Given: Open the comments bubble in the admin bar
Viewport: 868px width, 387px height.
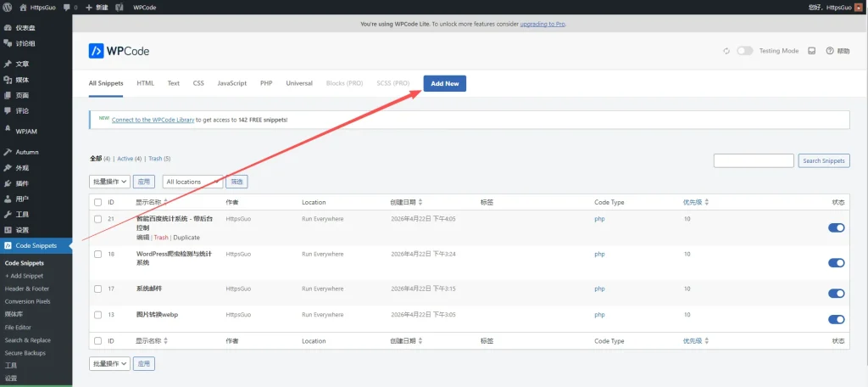Looking at the screenshot, I should [68, 7].
